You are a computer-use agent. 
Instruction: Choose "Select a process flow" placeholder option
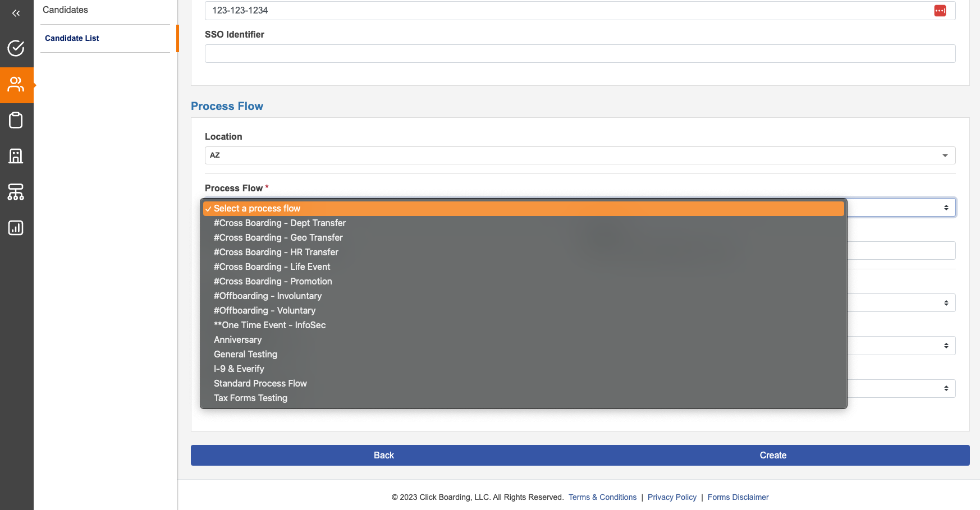point(257,209)
